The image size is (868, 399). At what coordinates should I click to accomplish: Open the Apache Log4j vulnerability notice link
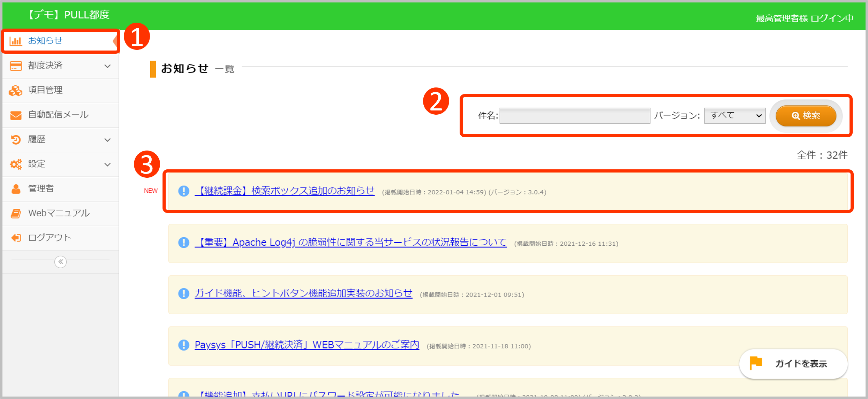pyautogui.click(x=350, y=243)
